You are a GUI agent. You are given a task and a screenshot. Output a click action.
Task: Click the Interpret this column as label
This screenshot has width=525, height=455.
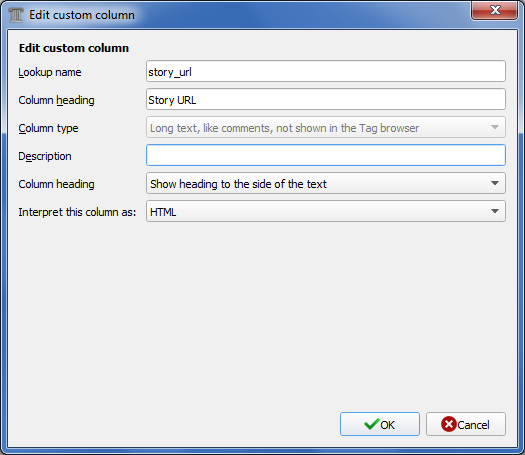tap(77, 212)
